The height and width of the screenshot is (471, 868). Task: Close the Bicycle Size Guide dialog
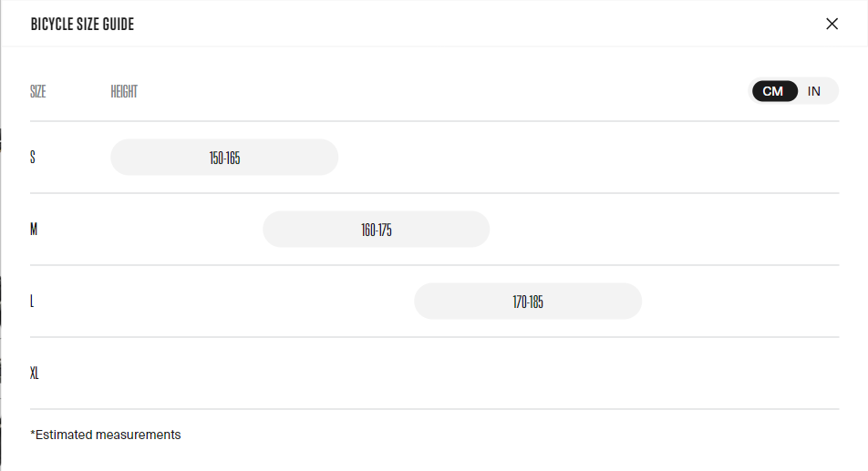(832, 24)
